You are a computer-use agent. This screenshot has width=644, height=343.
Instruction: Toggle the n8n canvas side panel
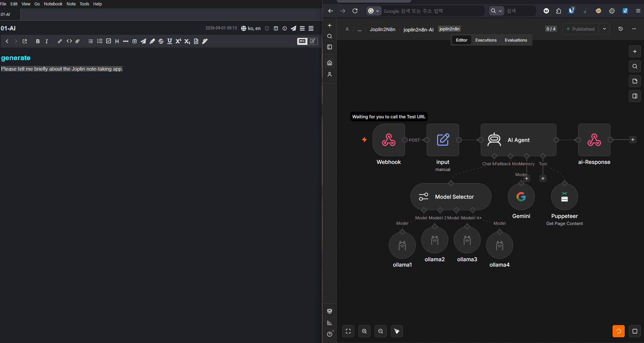coord(635,96)
